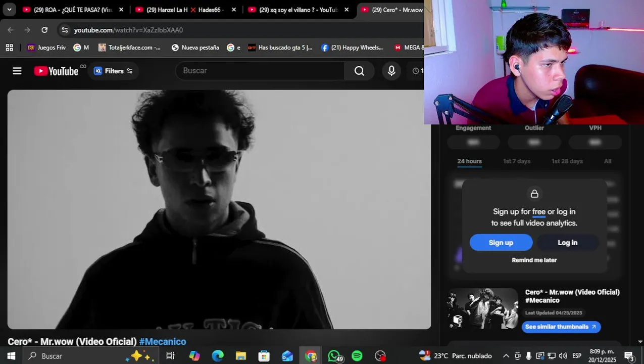
Task: Go to the YouTube home logo
Action: (x=56, y=71)
